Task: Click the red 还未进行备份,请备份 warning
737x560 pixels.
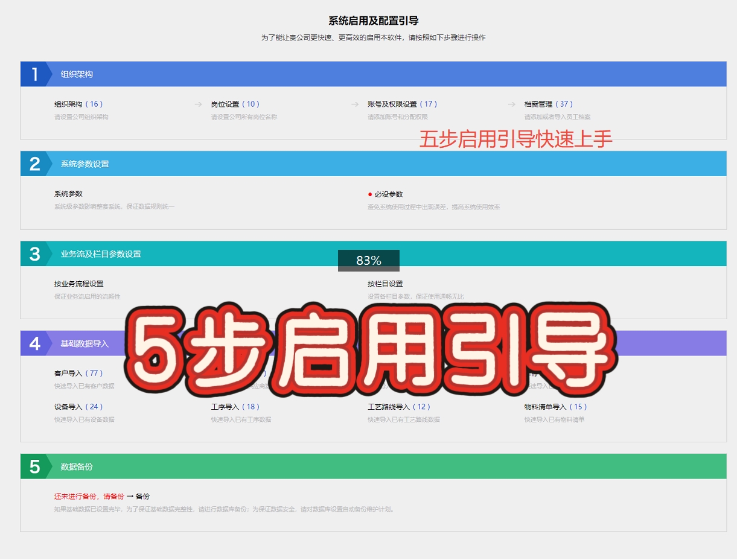Action: [x=89, y=496]
